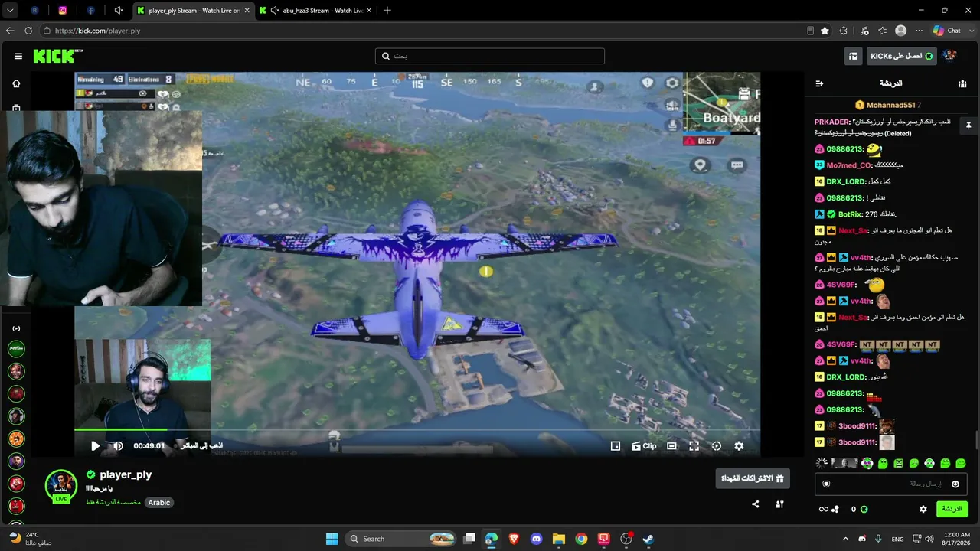Go to the Kick home logo

pos(58,56)
